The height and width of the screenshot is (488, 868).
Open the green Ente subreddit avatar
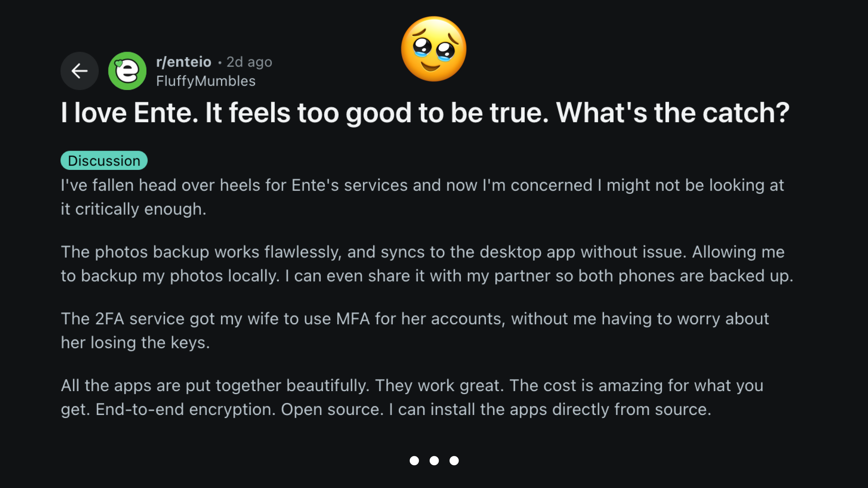point(127,71)
